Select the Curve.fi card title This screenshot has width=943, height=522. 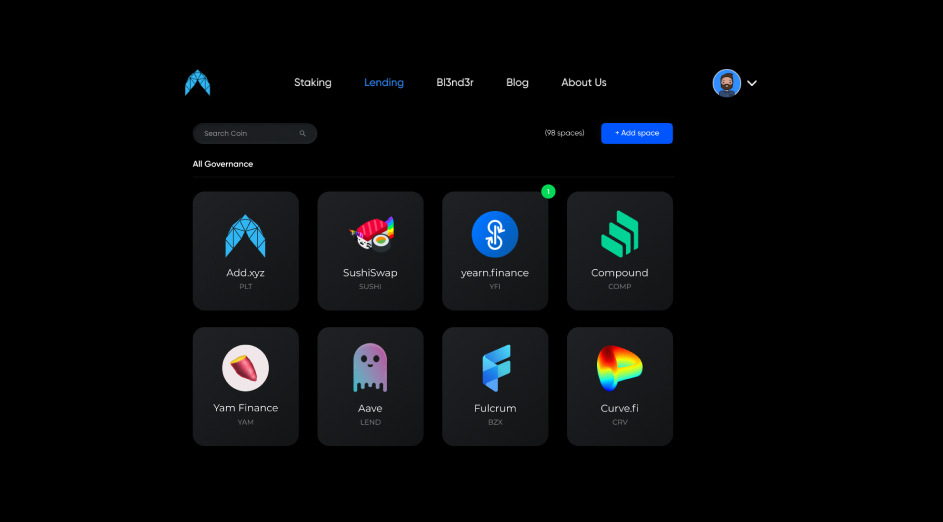[619, 408]
